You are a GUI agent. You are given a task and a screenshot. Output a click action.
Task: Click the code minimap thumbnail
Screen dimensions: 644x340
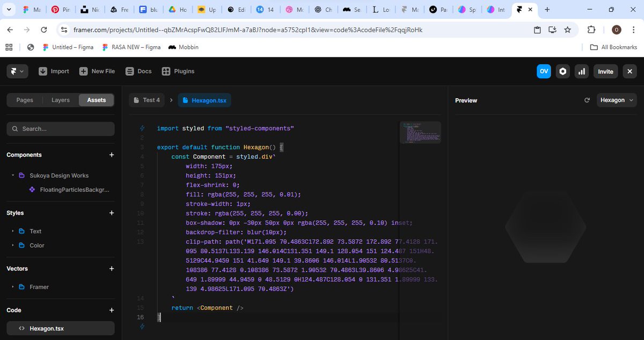[420, 132]
